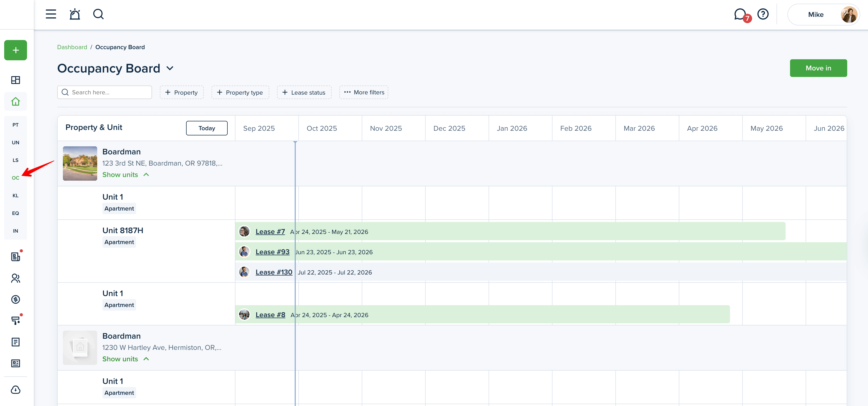The width and height of the screenshot is (868, 406).
Task: Click the Move in button
Action: (x=818, y=68)
